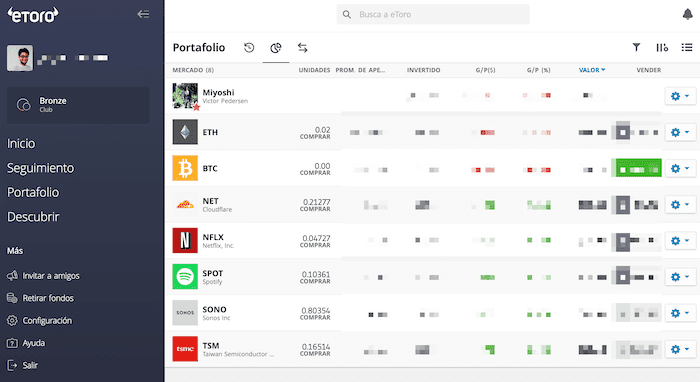Screen dimensions: 700x382
Task: Click COMPRAR under TSM units
Action: tap(315, 353)
